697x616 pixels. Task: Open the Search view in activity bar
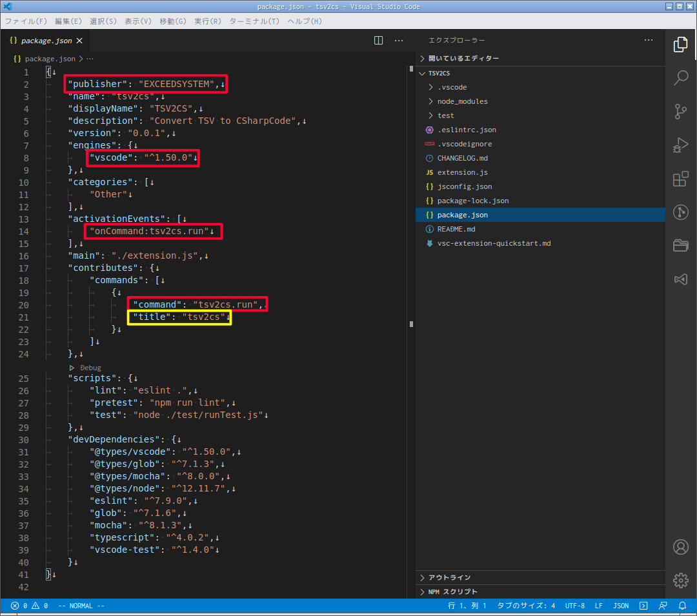pos(681,77)
